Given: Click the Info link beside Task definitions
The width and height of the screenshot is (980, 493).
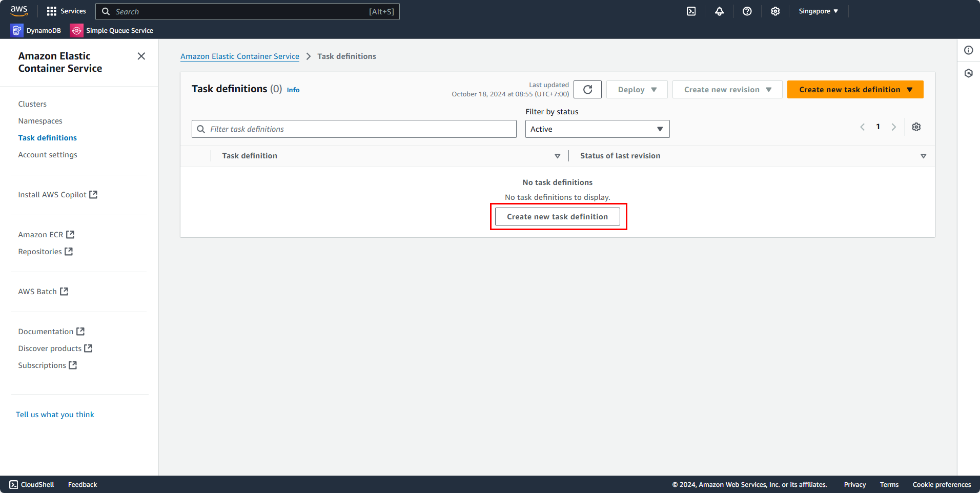Looking at the screenshot, I should pos(293,90).
